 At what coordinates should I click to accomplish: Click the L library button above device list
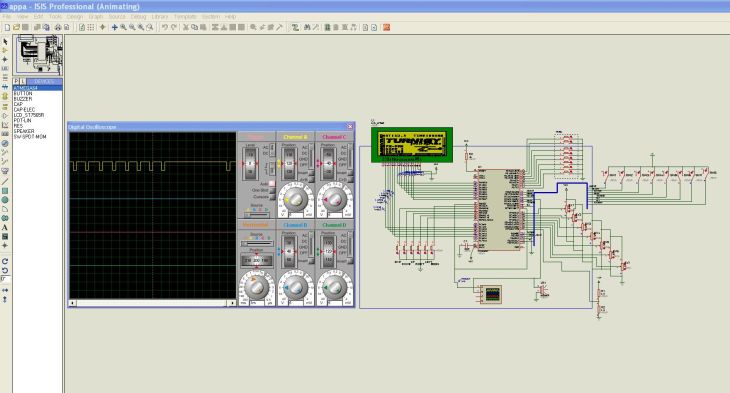point(22,81)
